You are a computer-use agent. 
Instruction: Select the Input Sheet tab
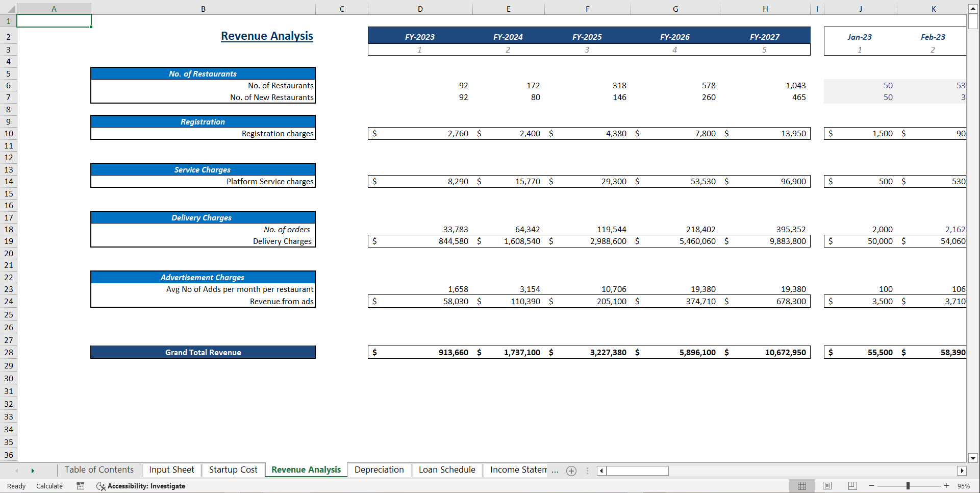pos(171,470)
